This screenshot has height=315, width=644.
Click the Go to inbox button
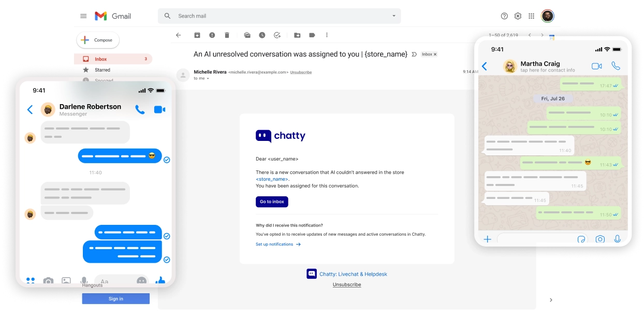click(272, 202)
